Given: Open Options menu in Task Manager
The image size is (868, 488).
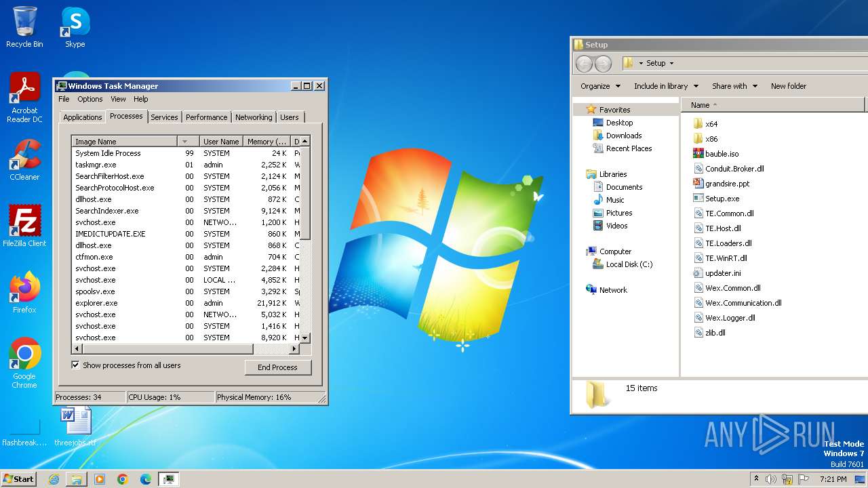Looking at the screenshot, I should pos(90,99).
